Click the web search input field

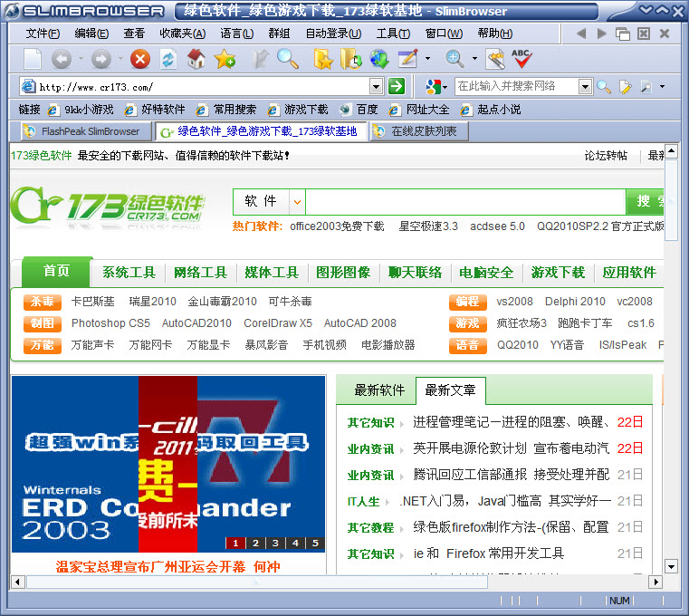point(517,87)
